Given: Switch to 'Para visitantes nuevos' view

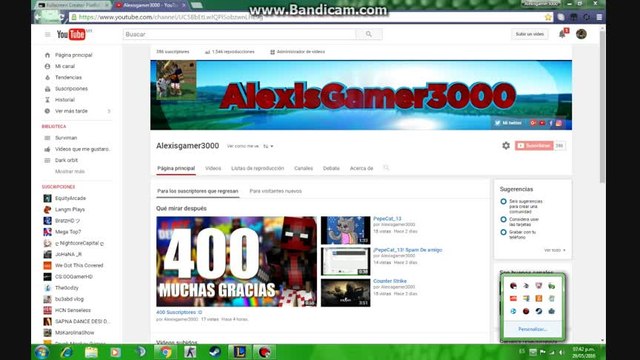Looking at the screenshot, I should point(276,191).
